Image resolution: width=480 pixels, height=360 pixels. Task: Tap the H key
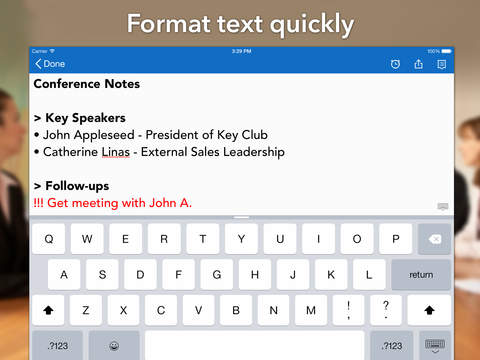click(255, 275)
